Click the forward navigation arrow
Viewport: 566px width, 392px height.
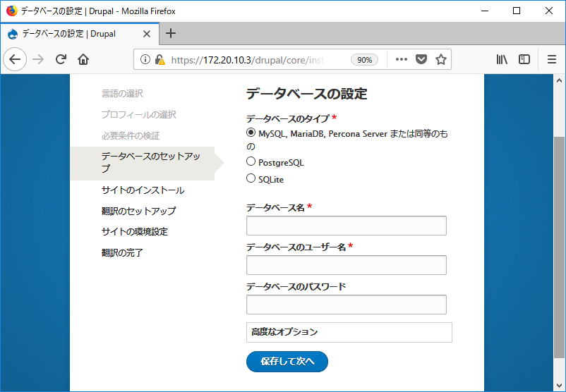[x=38, y=59]
